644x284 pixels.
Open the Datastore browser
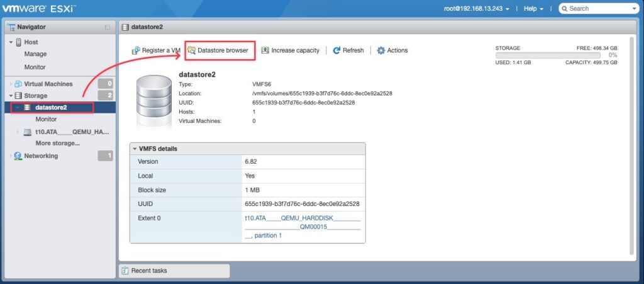pyautogui.click(x=218, y=50)
